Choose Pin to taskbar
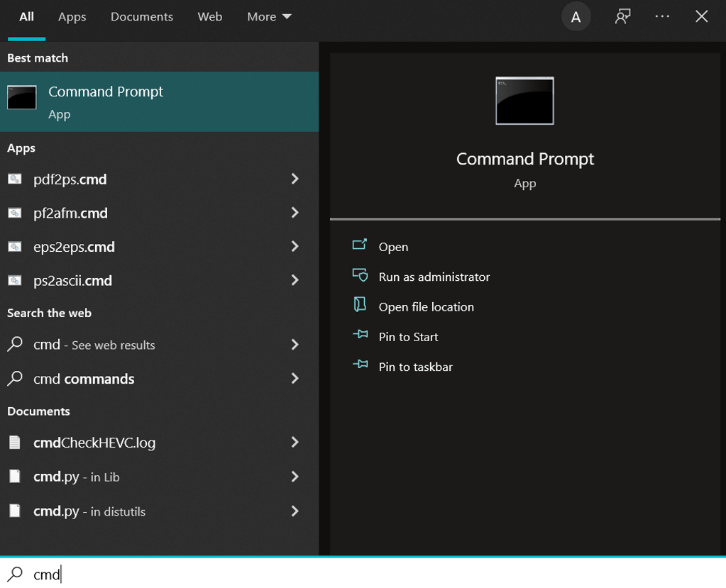The width and height of the screenshot is (726, 588). (415, 367)
